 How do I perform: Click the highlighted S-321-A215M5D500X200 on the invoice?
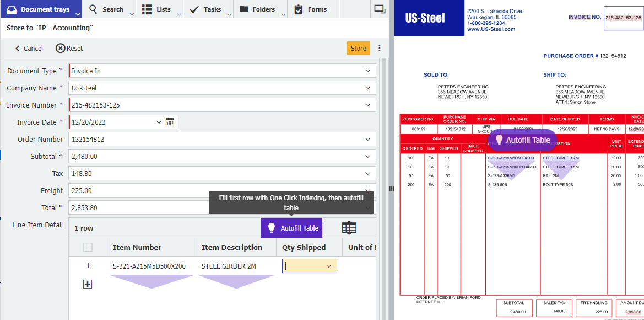511,158
